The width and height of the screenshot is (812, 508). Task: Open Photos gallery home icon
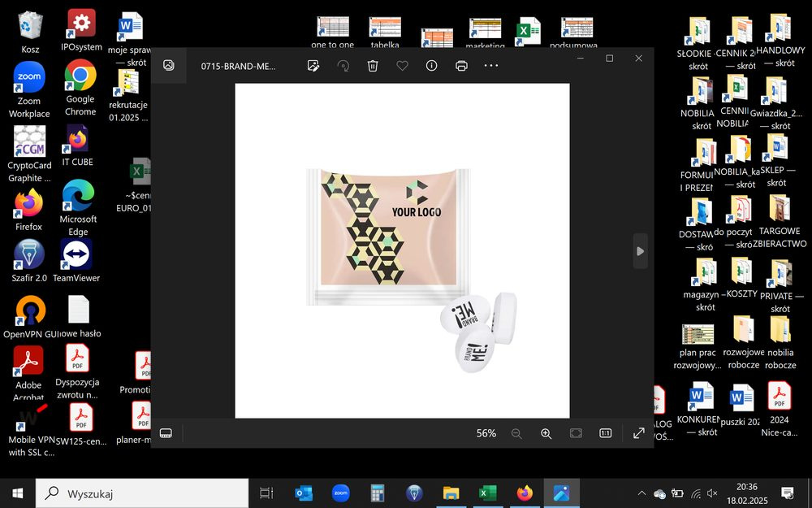coord(168,65)
